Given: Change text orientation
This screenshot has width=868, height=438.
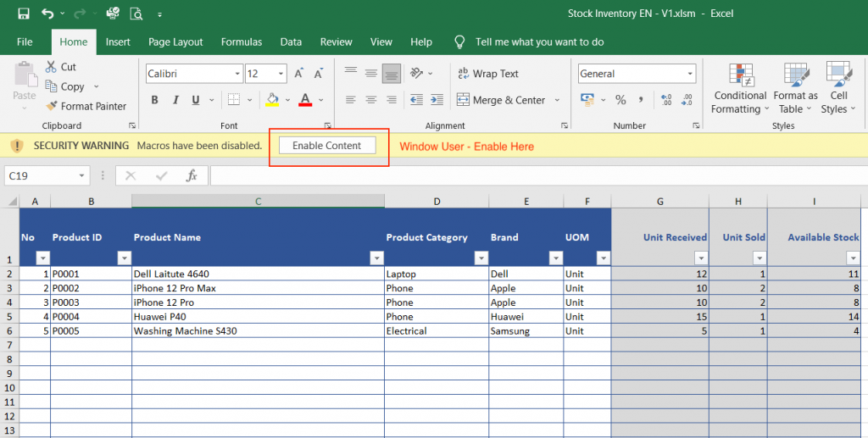Looking at the screenshot, I should click(416, 74).
